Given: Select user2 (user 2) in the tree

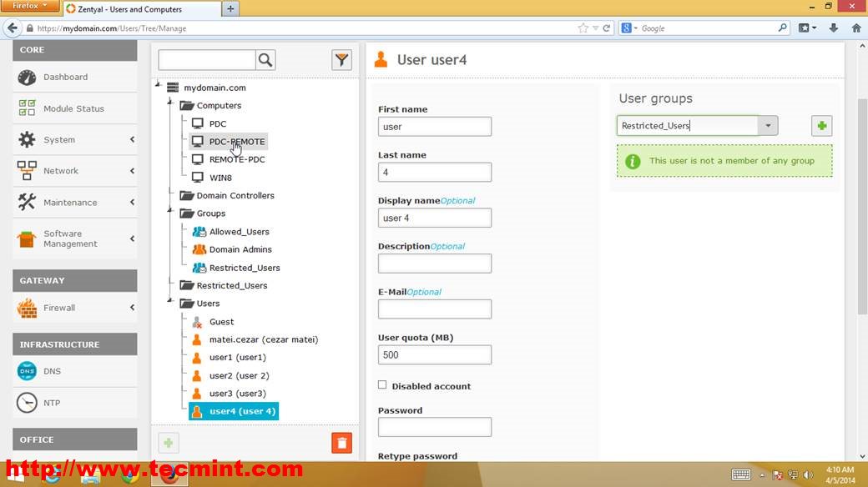Looking at the screenshot, I should point(240,376).
